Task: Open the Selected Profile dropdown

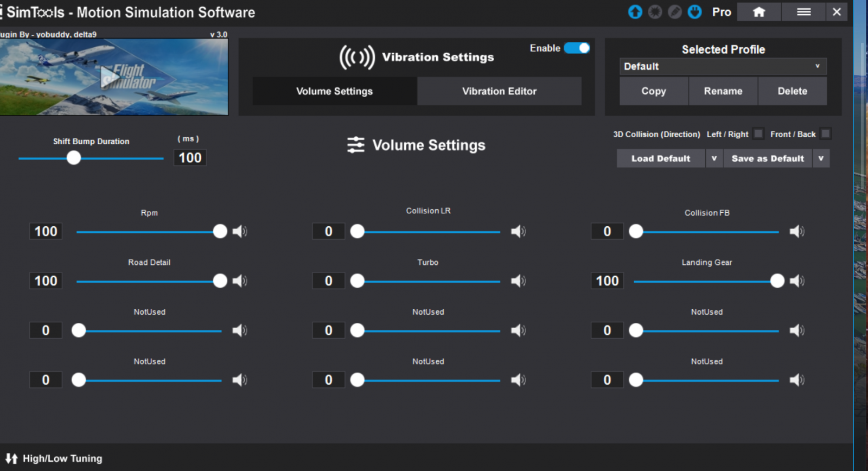Action: [723, 66]
